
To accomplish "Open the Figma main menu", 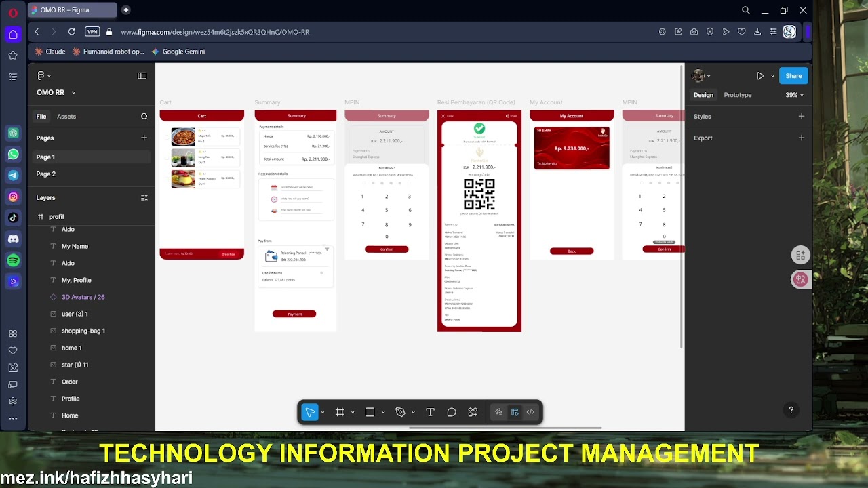I will tap(41, 76).
